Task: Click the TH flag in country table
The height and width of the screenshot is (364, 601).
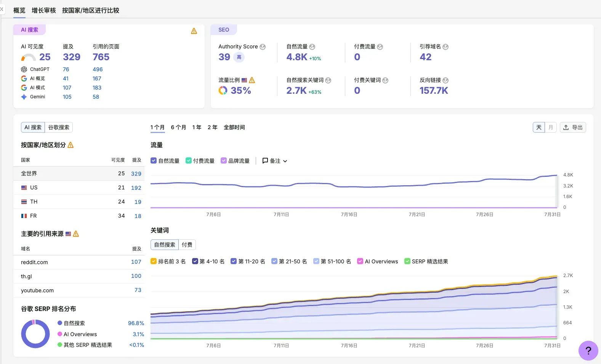Action: pos(24,202)
